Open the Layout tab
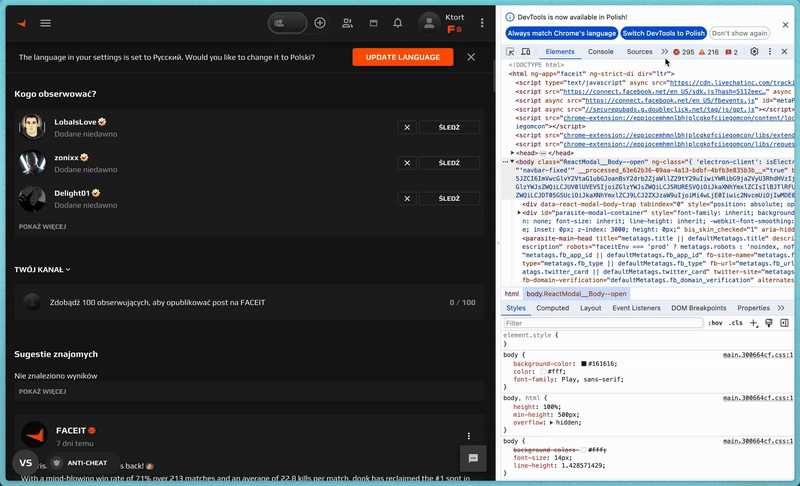 coord(590,308)
